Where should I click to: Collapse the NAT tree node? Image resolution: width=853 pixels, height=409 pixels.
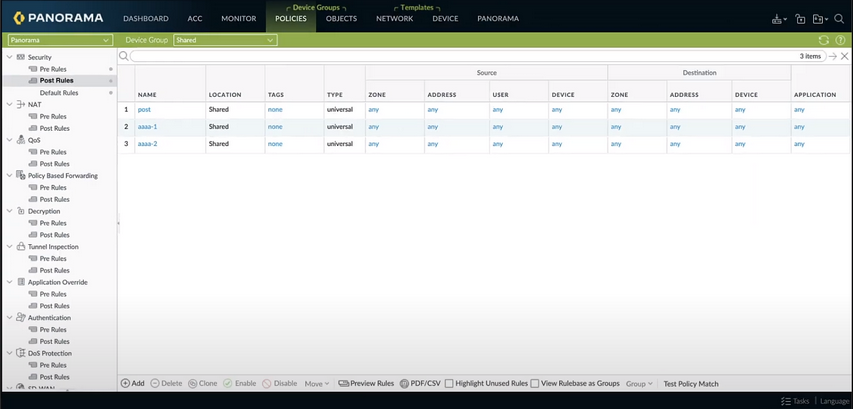coord(10,104)
